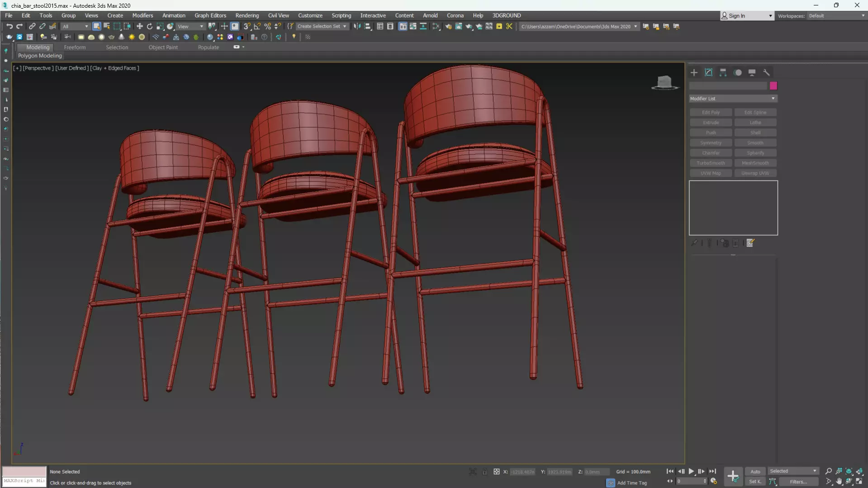Select the Select and Link tool
868x488 pixels.
[x=32, y=26]
